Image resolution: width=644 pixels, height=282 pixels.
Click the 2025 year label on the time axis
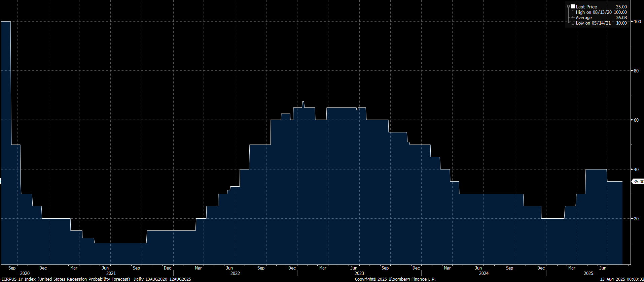pos(588,273)
